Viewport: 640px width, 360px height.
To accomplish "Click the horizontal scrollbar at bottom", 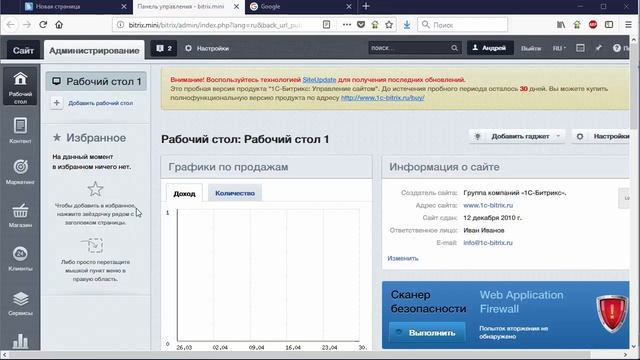I will click(300, 355).
